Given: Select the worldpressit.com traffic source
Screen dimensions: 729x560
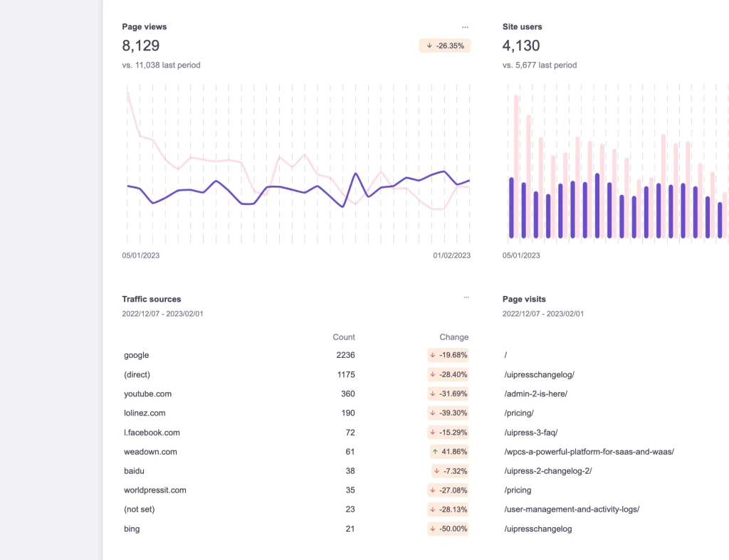Looking at the screenshot, I should click(x=154, y=490).
